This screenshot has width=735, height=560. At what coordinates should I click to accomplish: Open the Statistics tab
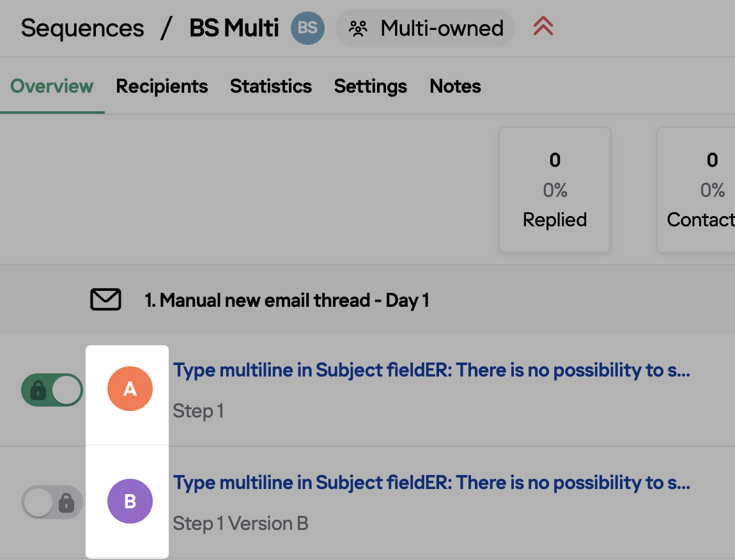click(x=271, y=86)
